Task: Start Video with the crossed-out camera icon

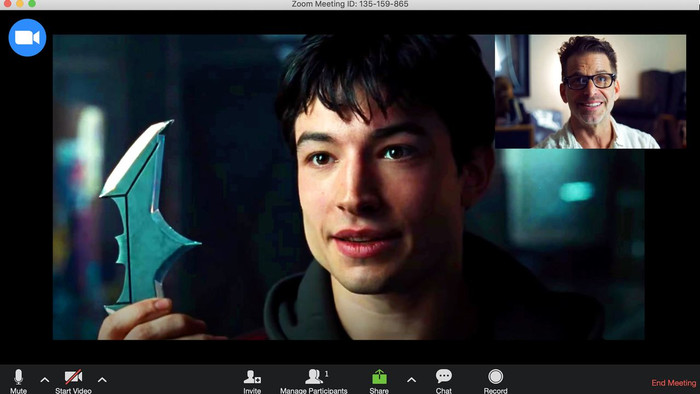Action: tap(73, 377)
